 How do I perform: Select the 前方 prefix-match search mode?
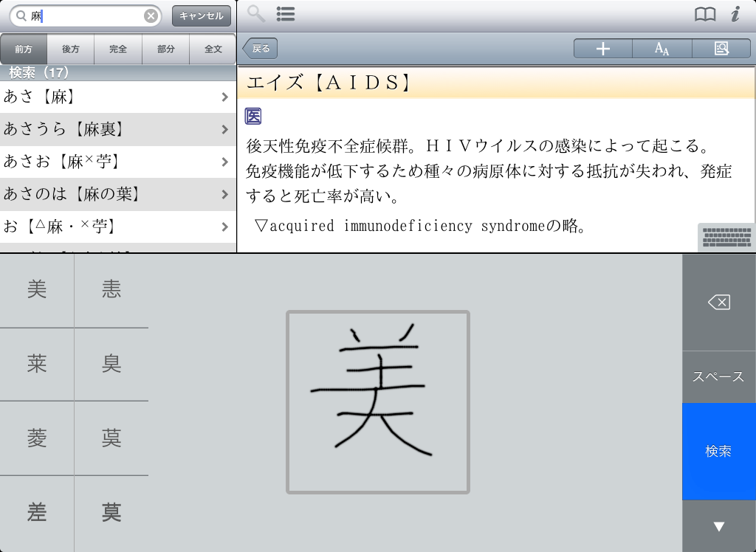coord(24,49)
